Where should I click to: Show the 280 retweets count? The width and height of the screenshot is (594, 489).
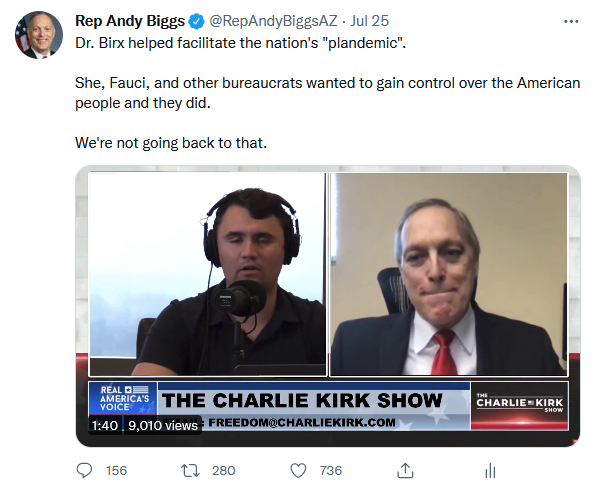(224, 471)
